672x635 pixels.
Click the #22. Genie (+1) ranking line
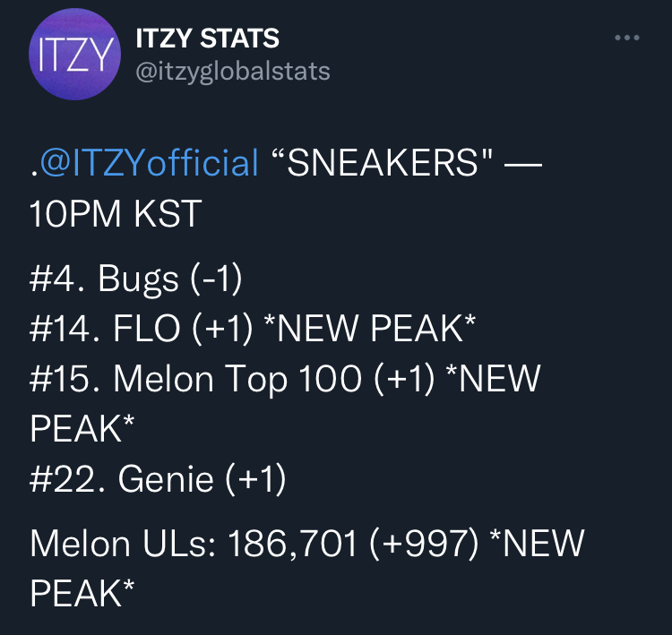point(158,479)
